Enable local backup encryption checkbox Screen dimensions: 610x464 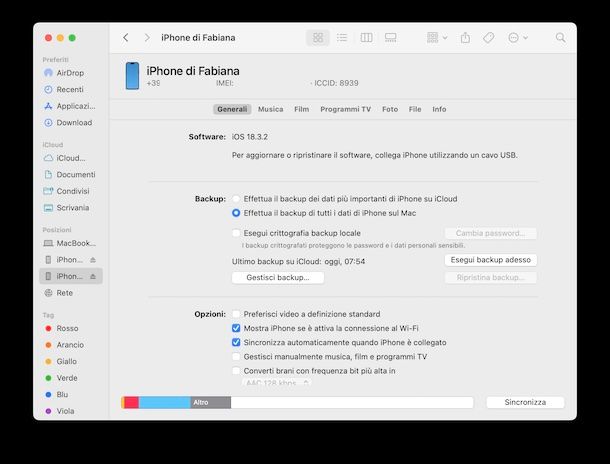point(236,233)
